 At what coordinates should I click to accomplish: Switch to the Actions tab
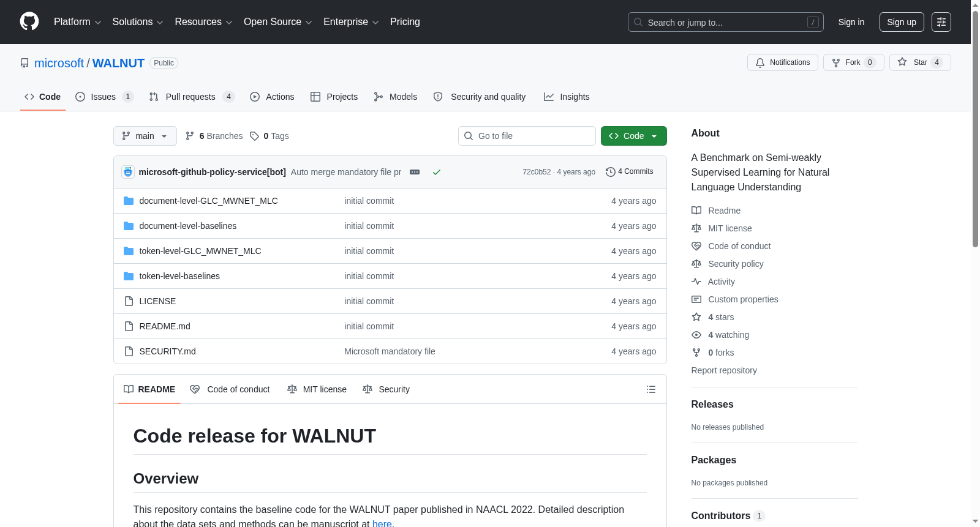272,97
